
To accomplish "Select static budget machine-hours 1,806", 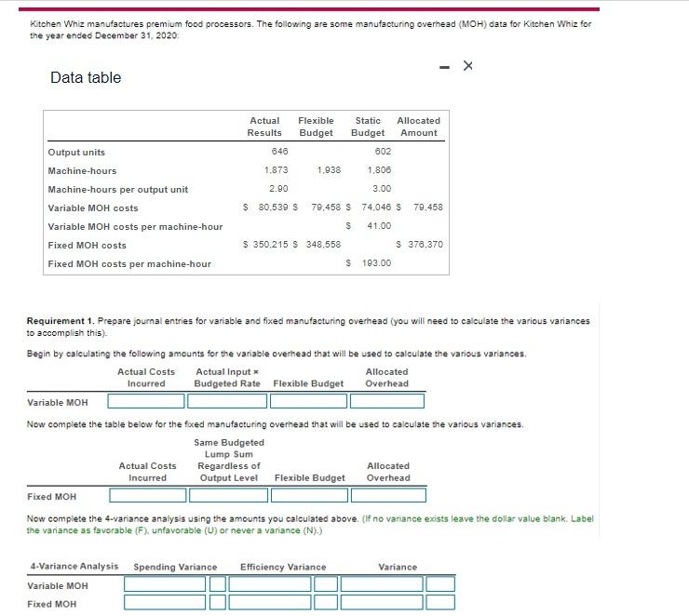I will 379,170.
